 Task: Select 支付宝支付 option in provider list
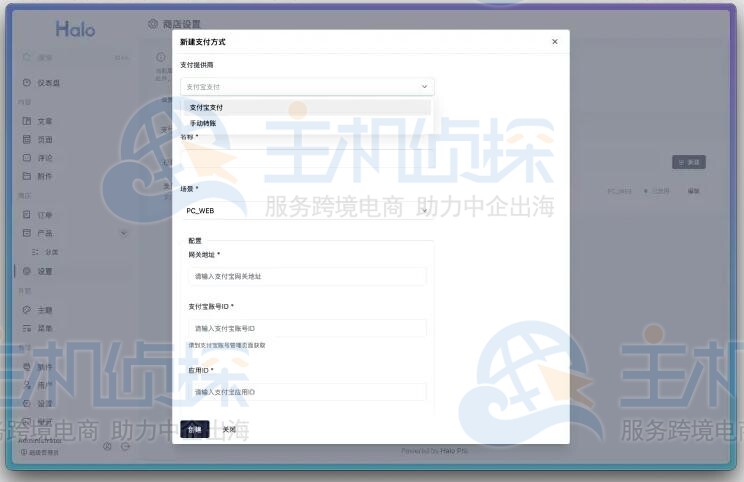307,108
